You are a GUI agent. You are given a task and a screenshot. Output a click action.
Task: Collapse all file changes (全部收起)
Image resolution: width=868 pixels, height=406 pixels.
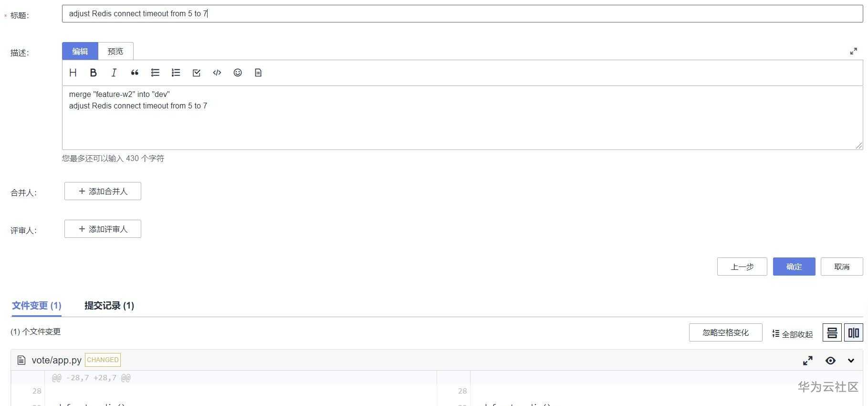792,334
